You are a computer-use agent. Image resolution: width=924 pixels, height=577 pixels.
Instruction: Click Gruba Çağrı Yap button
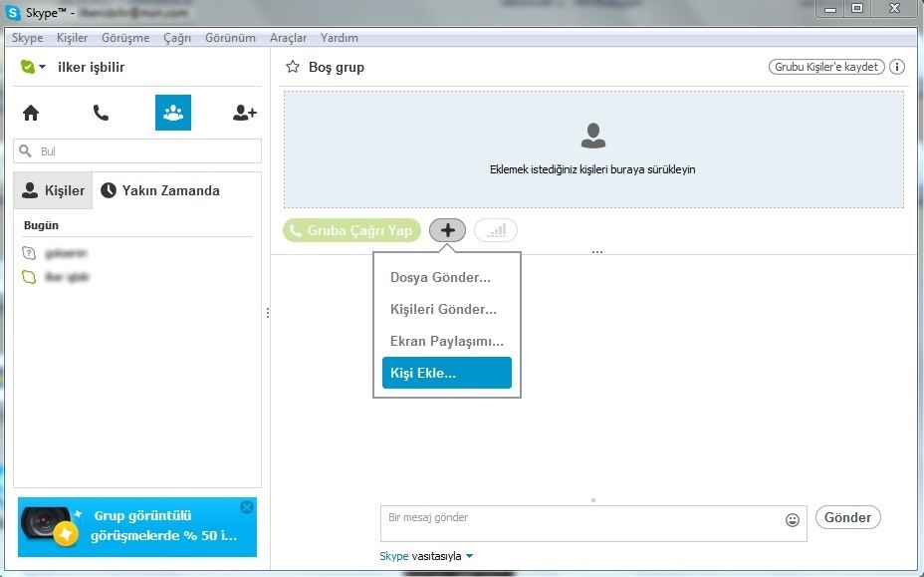click(x=352, y=230)
